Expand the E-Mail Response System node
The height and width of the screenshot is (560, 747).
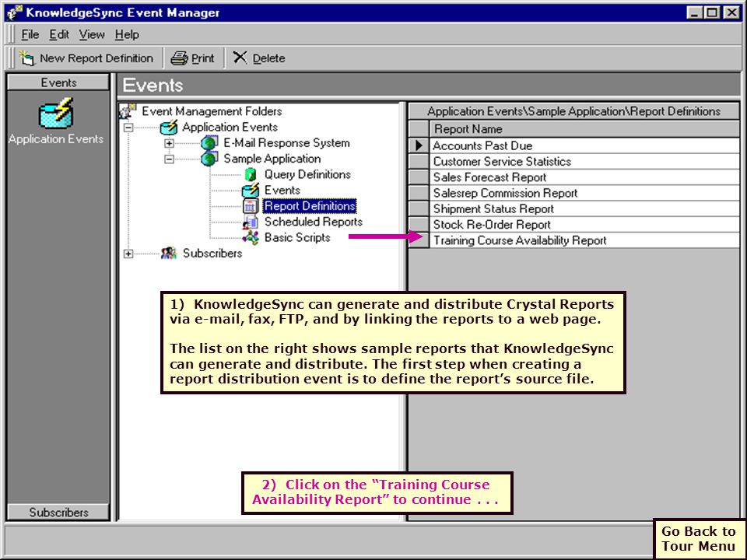pos(169,143)
